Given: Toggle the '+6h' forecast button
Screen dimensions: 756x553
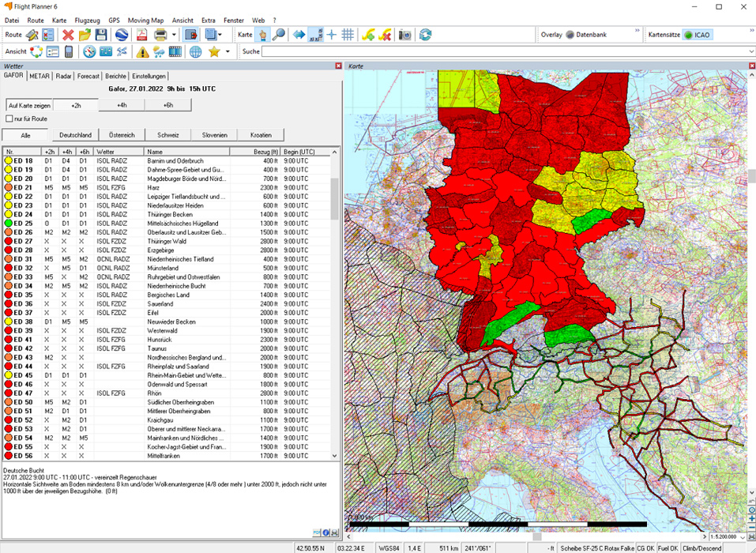Looking at the screenshot, I should point(168,105).
